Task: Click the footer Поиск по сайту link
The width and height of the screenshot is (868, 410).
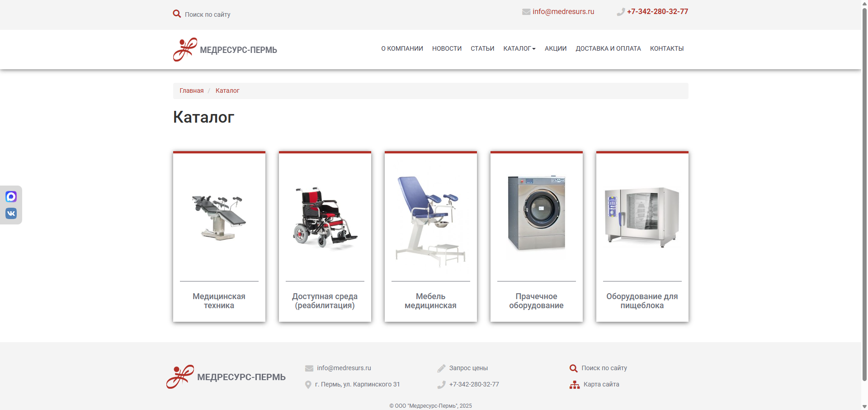Action: [604, 368]
